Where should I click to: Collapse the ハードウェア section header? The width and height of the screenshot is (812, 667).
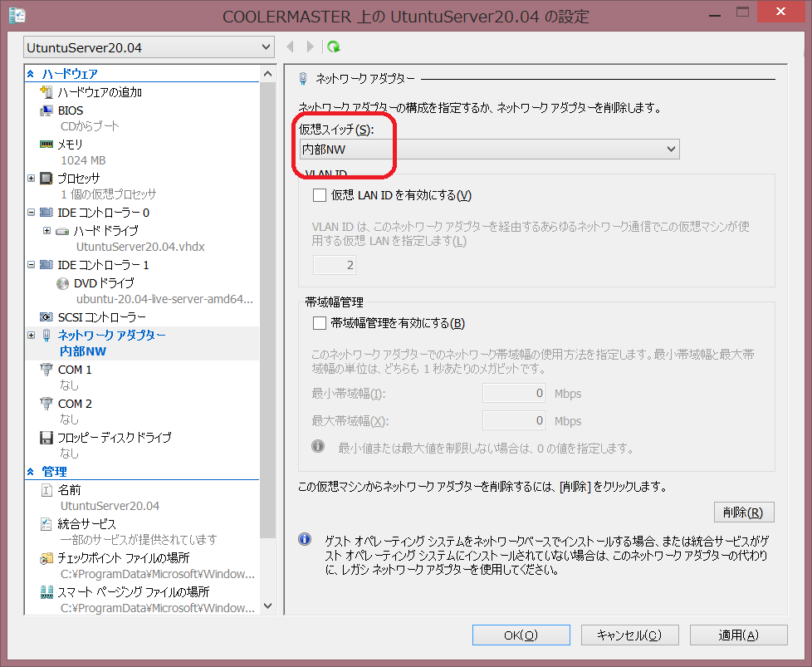point(31,74)
